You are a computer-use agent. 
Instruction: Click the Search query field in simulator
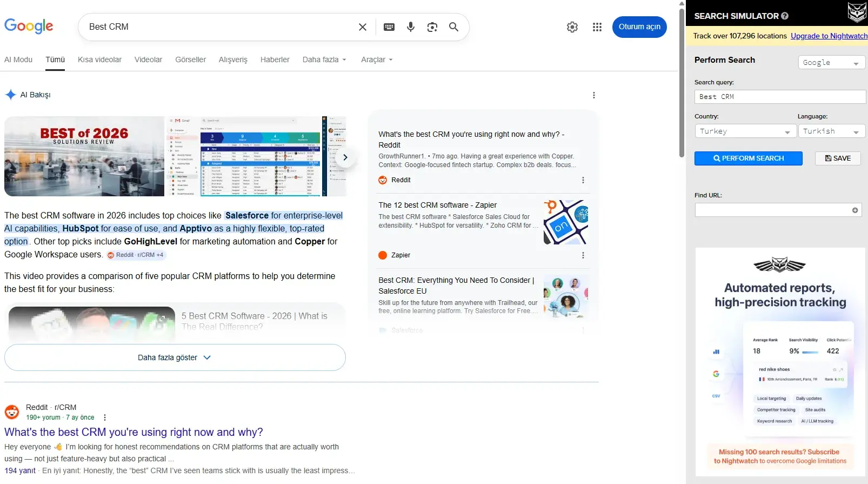[780, 97]
